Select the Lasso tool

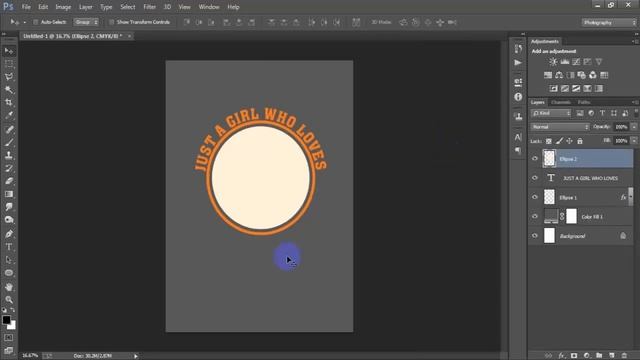(x=9, y=77)
